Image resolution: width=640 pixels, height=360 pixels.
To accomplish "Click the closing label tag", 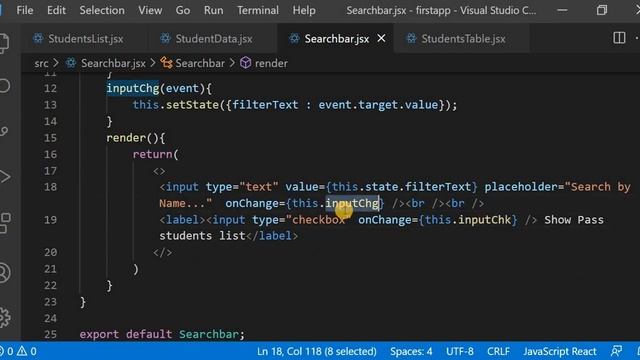I will [x=272, y=236].
